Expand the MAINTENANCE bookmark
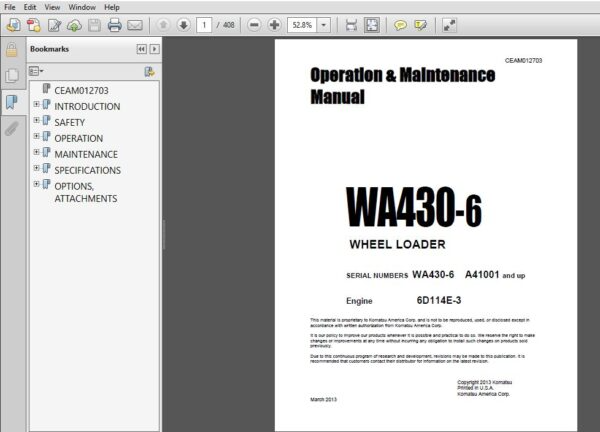 pyautogui.click(x=36, y=152)
